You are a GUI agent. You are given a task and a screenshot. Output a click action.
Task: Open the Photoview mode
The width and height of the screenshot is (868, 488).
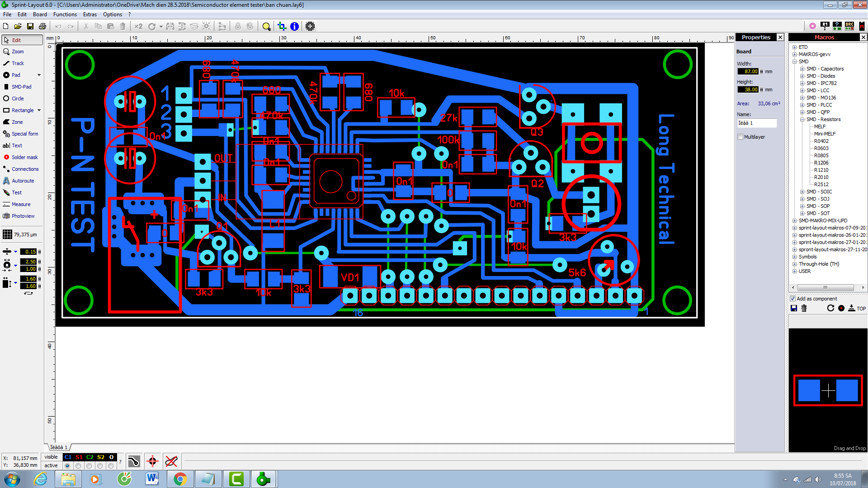(22, 216)
